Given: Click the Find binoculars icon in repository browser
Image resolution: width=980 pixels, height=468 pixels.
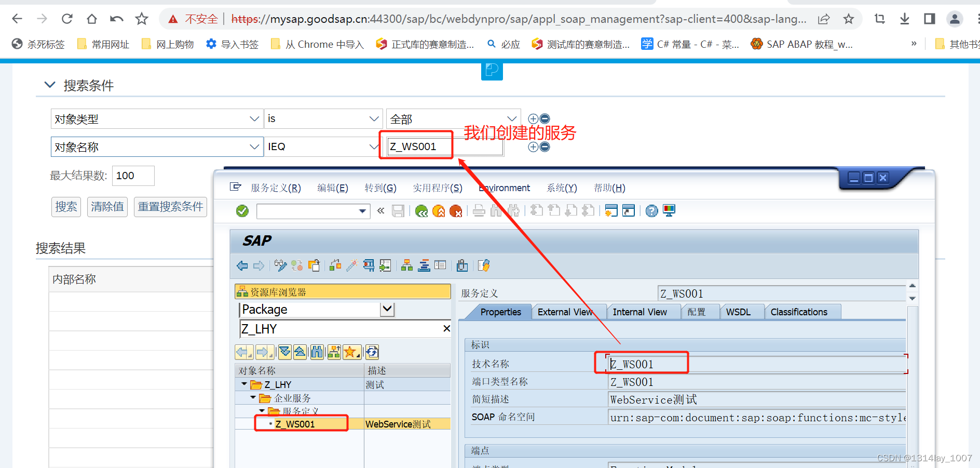Looking at the screenshot, I should (x=317, y=352).
